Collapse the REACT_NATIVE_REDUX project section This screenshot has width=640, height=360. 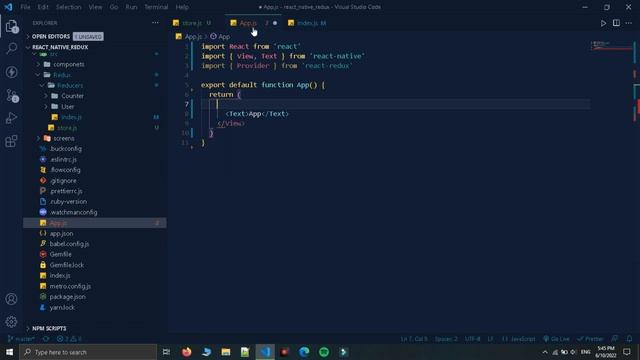[x=60, y=47]
